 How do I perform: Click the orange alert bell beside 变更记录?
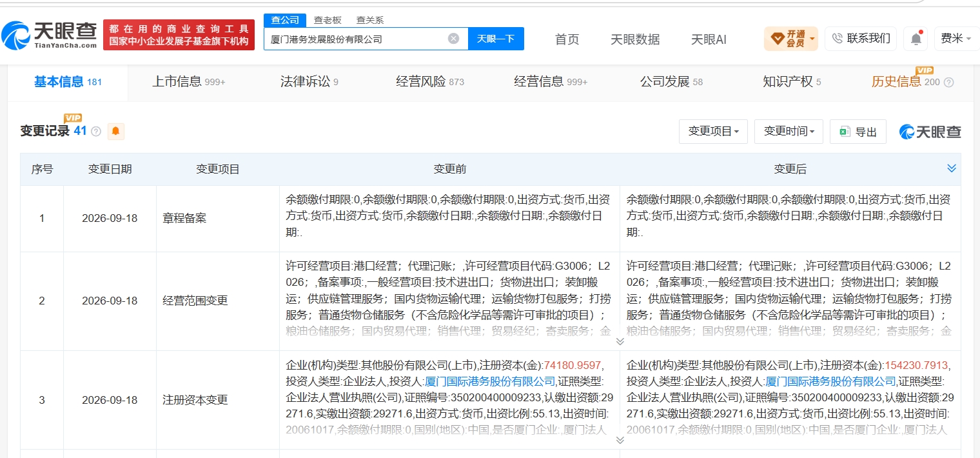115,132
